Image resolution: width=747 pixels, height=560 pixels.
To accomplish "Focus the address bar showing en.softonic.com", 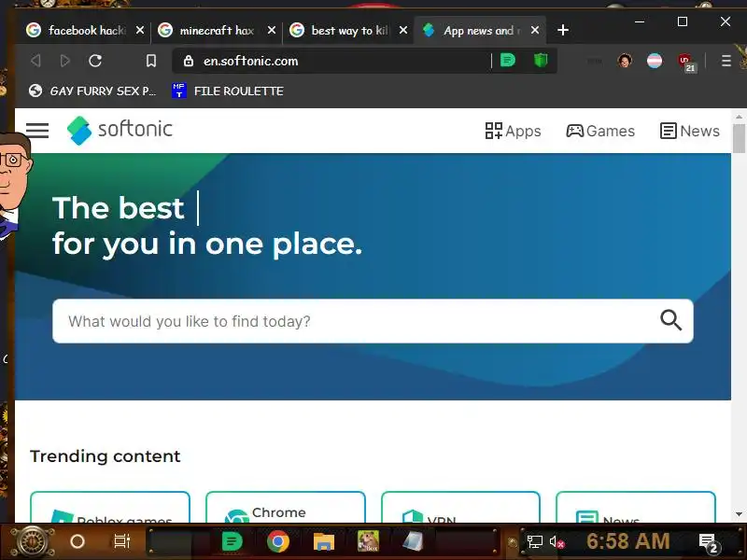I will pos(333,61).
